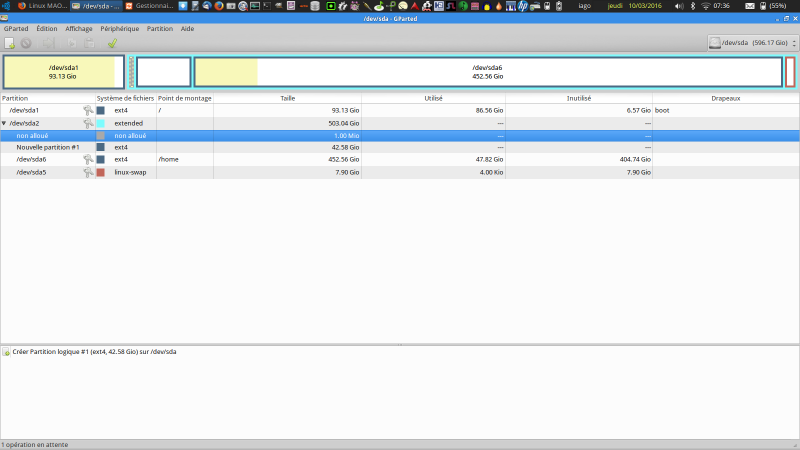Image resolution: width=800 pixels, height=450 pixels.
Task: Click the battery 55% indicator
Action: pyautogui.click(x=773, y=6)
